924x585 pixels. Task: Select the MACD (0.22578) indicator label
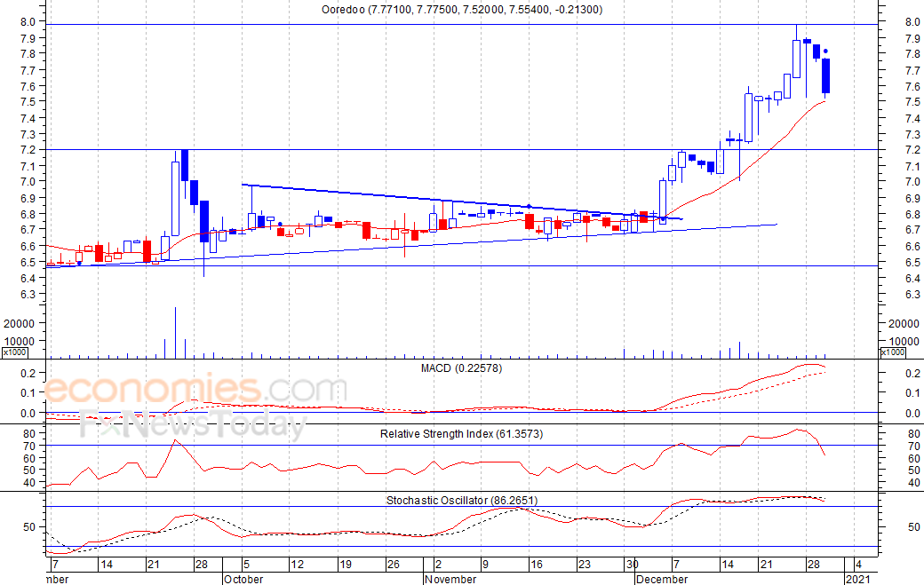461,368
